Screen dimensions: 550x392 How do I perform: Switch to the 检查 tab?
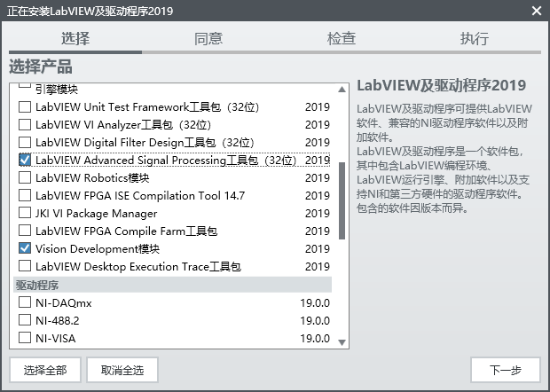[342, 38]
